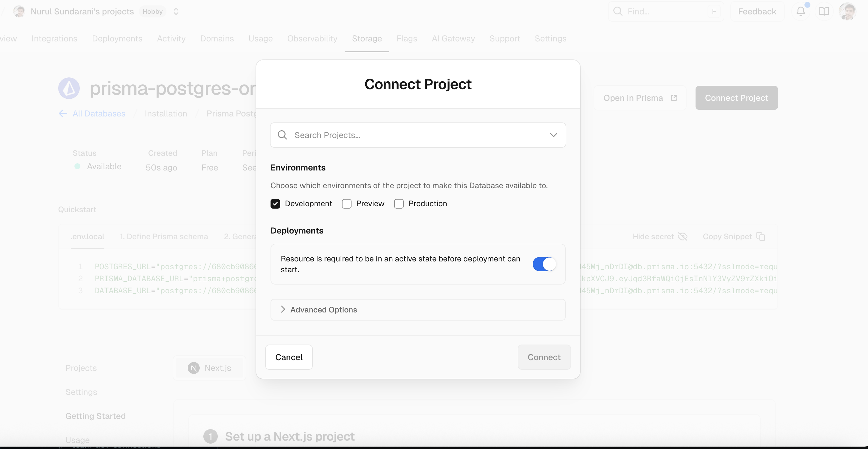Click the PRISMA_DATABASE_URL line in the snippet
The width and height of the screenshot is (868, 449).
point(175,279)
